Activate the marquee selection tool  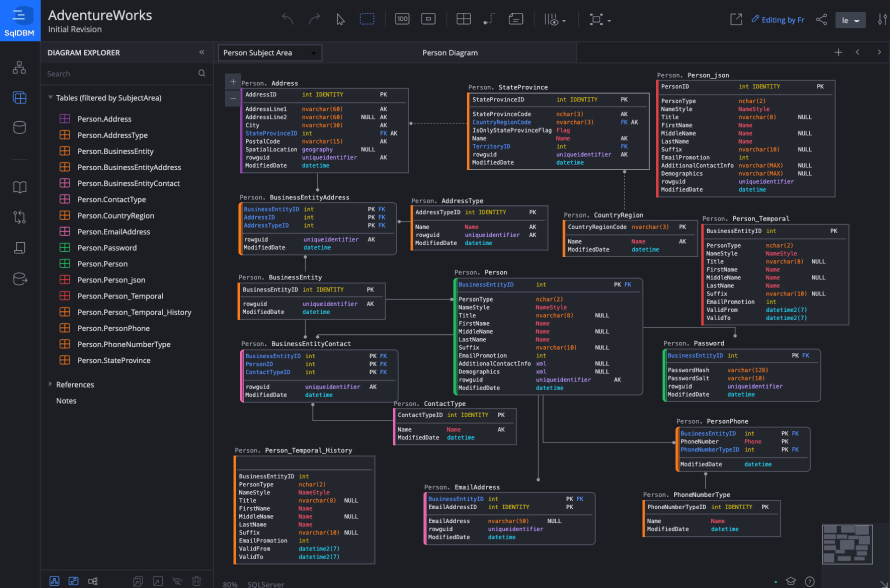pyautogui.click(x=367, y=18)
